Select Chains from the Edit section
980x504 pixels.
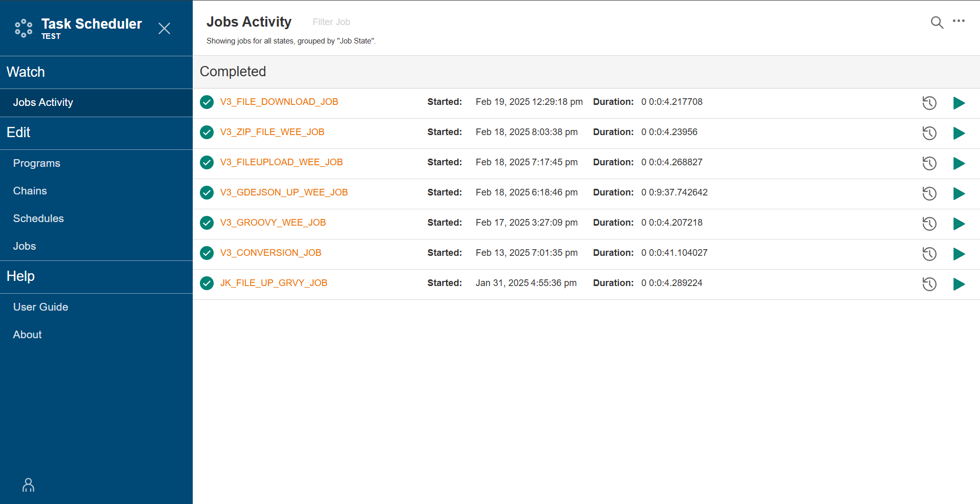coord(30,191)
